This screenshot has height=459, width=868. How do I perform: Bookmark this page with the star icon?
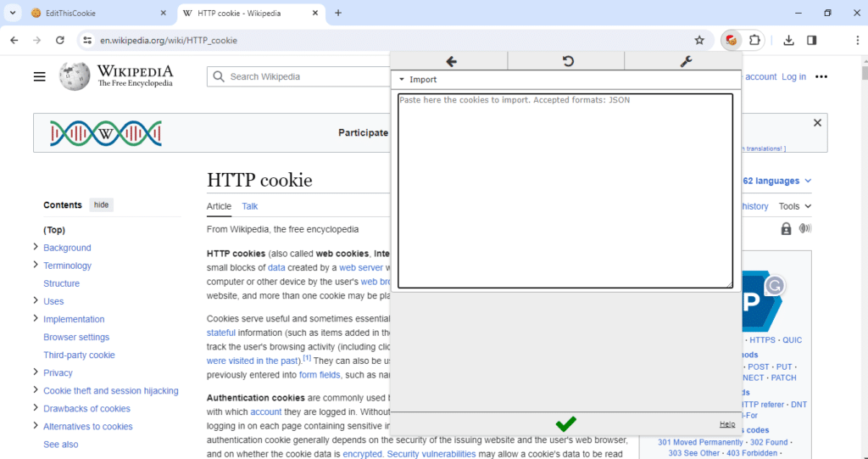699,40
